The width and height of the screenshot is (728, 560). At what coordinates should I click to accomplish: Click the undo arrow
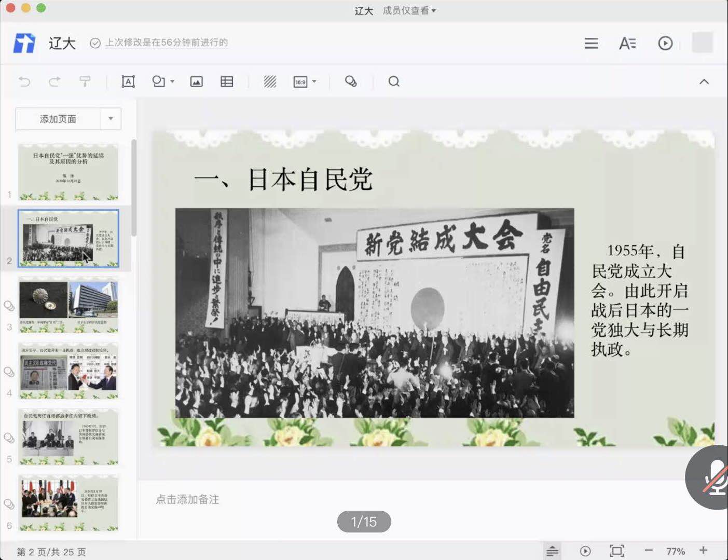[x=24, y=81]
